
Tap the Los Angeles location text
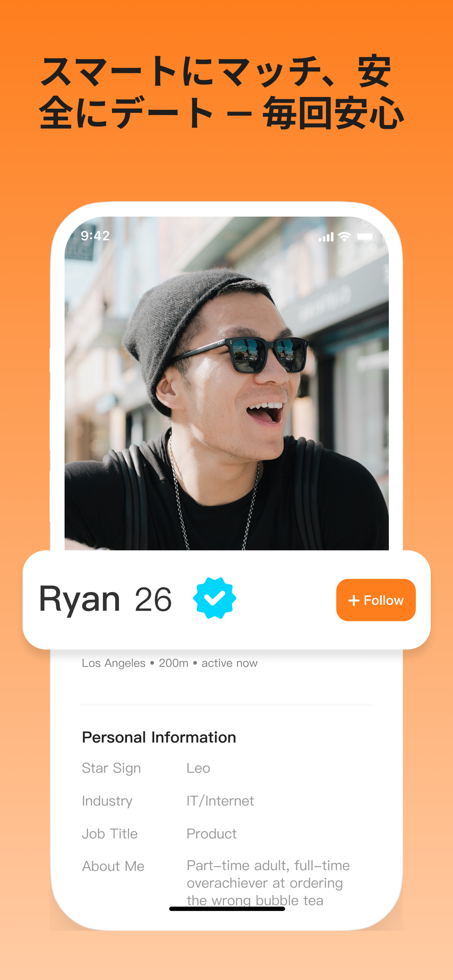pos(113,663)
